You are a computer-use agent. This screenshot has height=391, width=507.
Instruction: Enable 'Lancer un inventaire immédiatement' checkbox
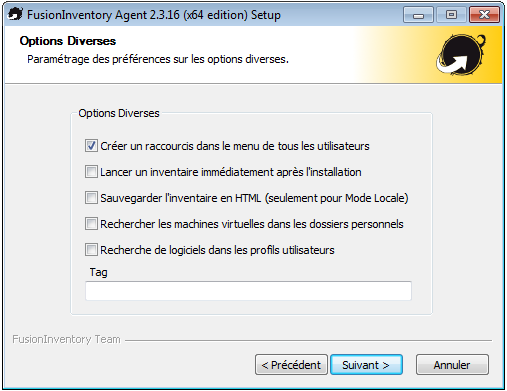[x=91, y=172]
